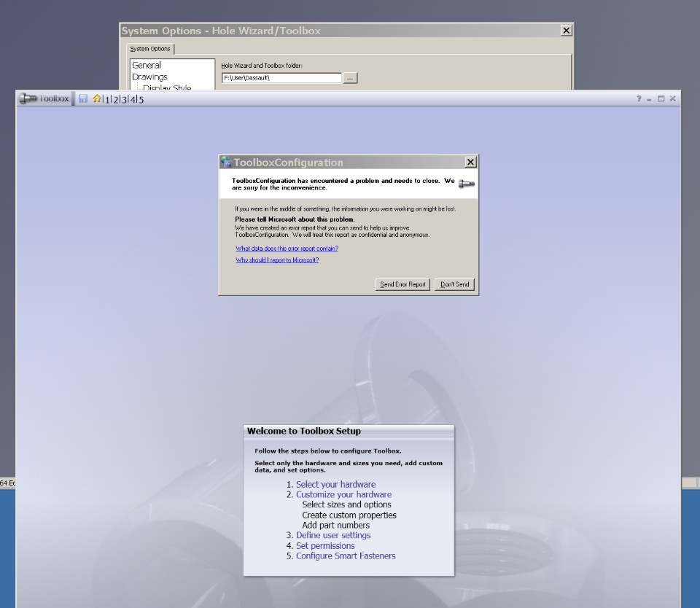Click the ToolboxConfiguration title bar icon
Image resolution: width=700 pixels, height=608 pixels.
(226, 162)
